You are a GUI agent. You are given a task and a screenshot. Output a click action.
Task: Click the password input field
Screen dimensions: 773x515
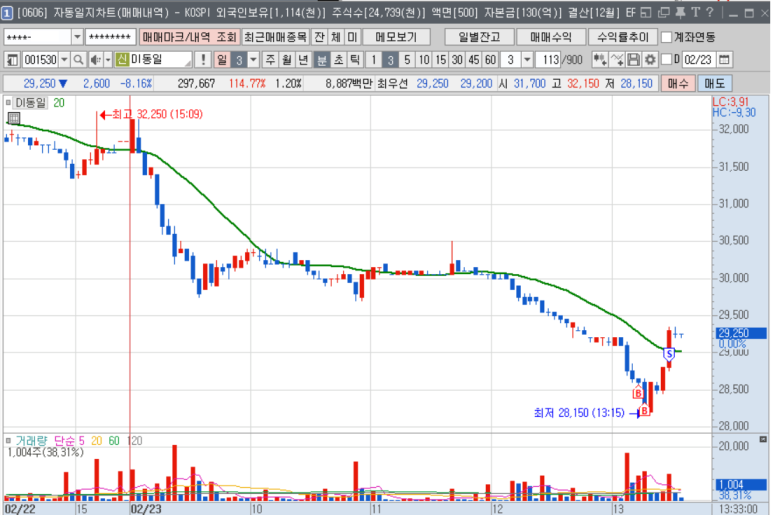[x=111, y=37]
